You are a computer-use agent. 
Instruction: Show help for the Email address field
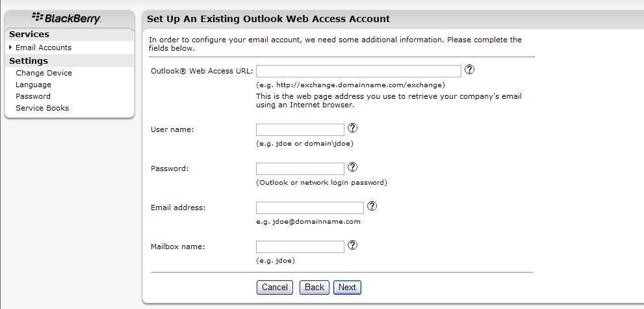point(372,206)
